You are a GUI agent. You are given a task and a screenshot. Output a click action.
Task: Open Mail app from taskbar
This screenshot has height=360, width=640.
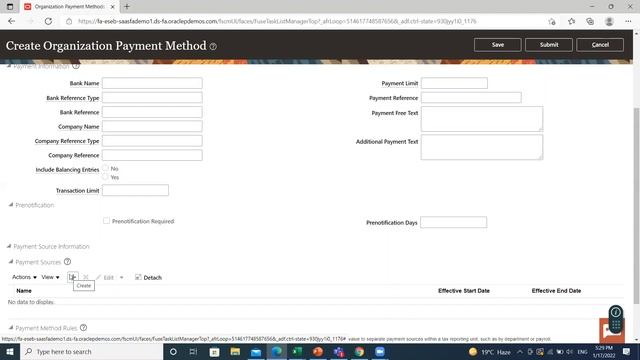(x=256, y=351)
